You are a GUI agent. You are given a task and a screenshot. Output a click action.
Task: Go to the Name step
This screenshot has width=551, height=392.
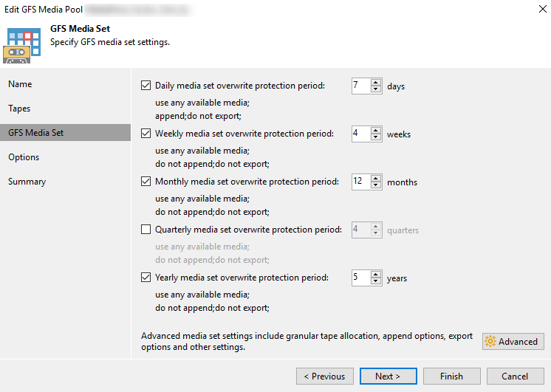point(20,84)
